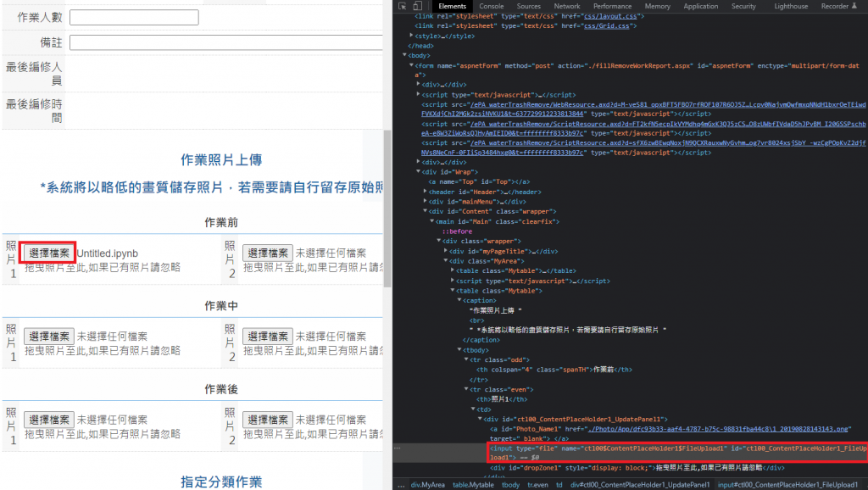Expand the header id Header node

(425, 192)
